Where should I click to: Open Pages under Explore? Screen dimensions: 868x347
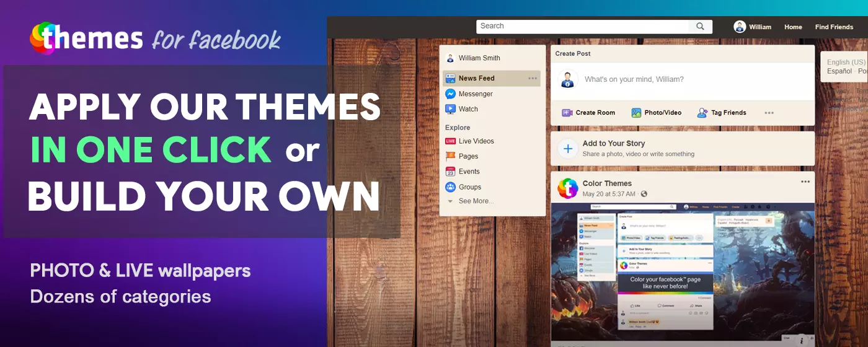[x=468, y=156]
